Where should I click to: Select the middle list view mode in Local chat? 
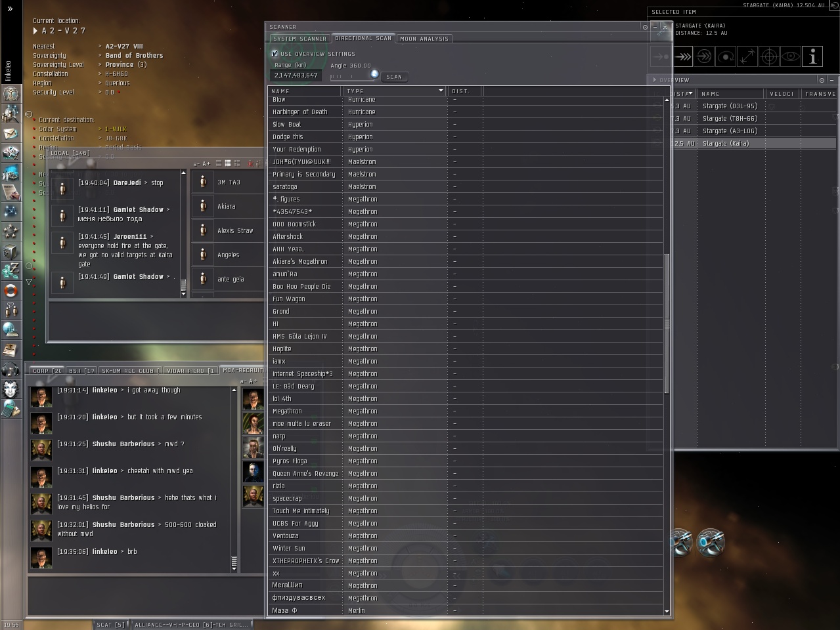[x=227, y=163]
